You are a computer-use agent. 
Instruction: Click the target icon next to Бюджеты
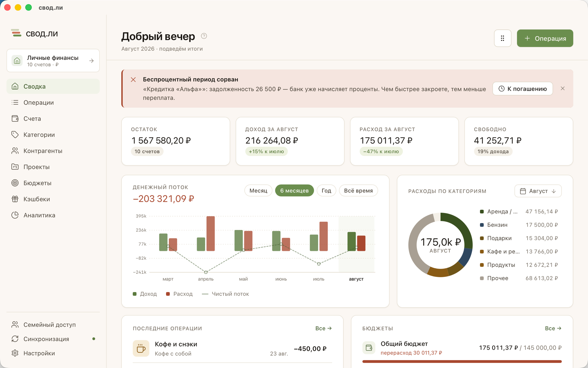pyautogui.click(x=15, y=183)
